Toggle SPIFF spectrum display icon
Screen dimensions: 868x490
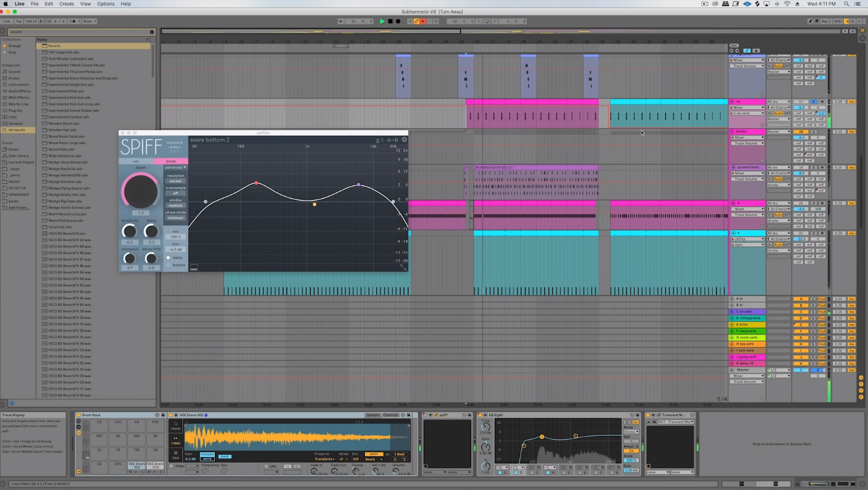[194, 267]
